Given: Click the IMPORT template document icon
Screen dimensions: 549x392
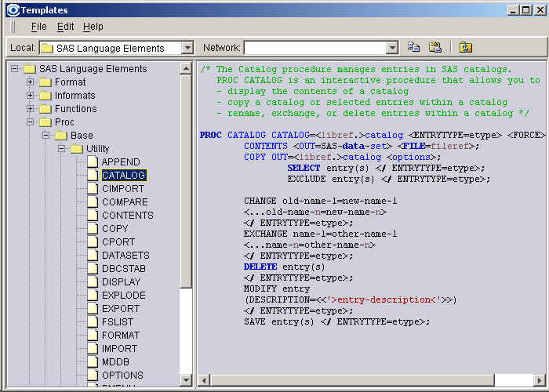Looking at the screenshot, I should (93, 348).
